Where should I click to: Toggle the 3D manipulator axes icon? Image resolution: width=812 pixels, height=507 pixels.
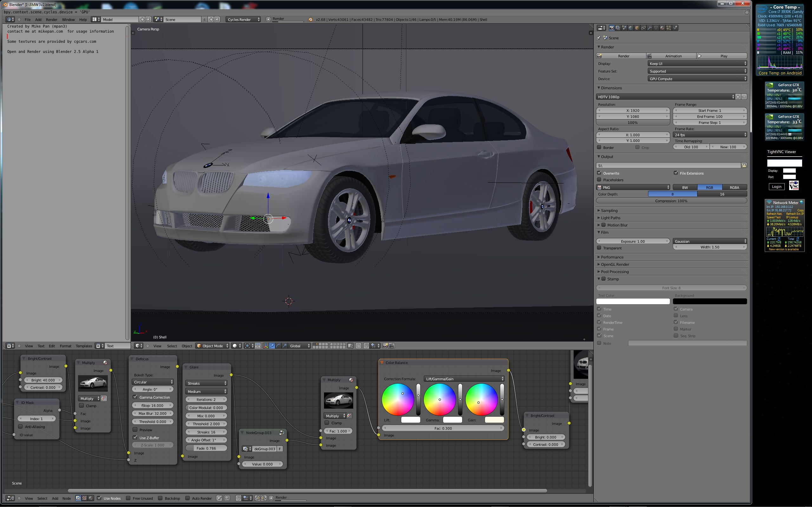(x=266, y=346)
